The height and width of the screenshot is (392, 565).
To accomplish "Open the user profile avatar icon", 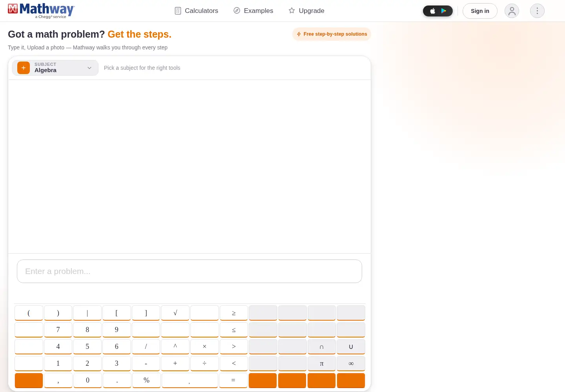I will click(512, 11).
